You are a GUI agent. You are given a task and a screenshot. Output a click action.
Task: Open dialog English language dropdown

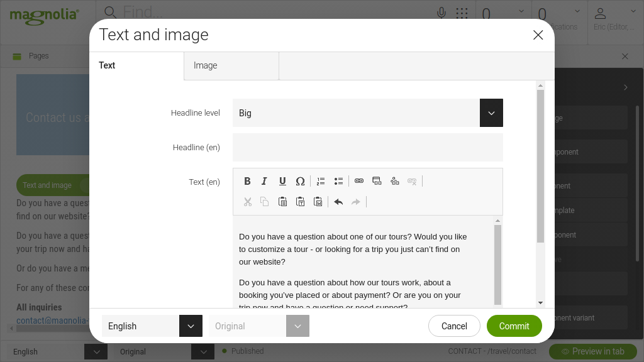coord(191,326)
